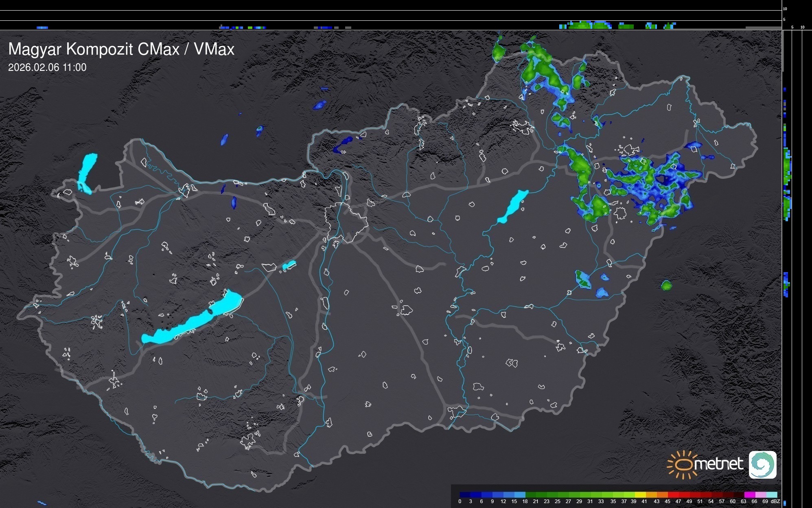Click isolated green echo outside southeastern border
812x508 pixels.
[666, 285]
